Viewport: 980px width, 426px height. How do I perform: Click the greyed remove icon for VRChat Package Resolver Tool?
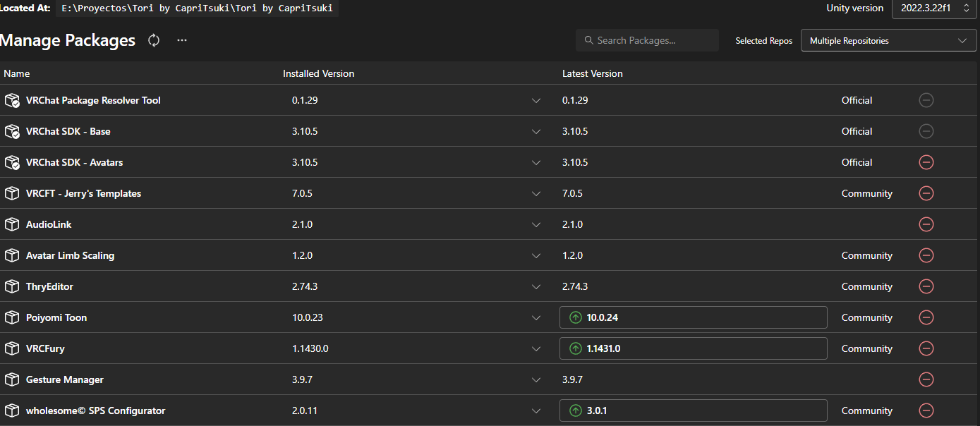(x=926, y=100)
